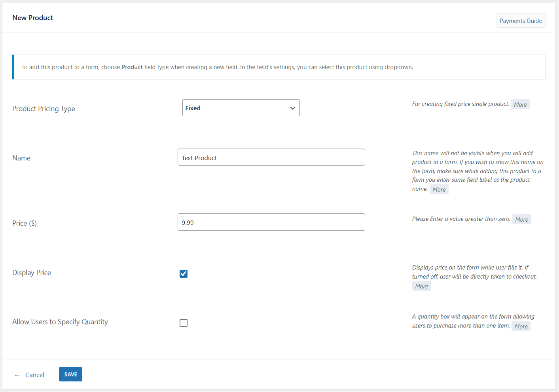
Task: Show More for the value greater than zero hint
Action: click(521, 220)
